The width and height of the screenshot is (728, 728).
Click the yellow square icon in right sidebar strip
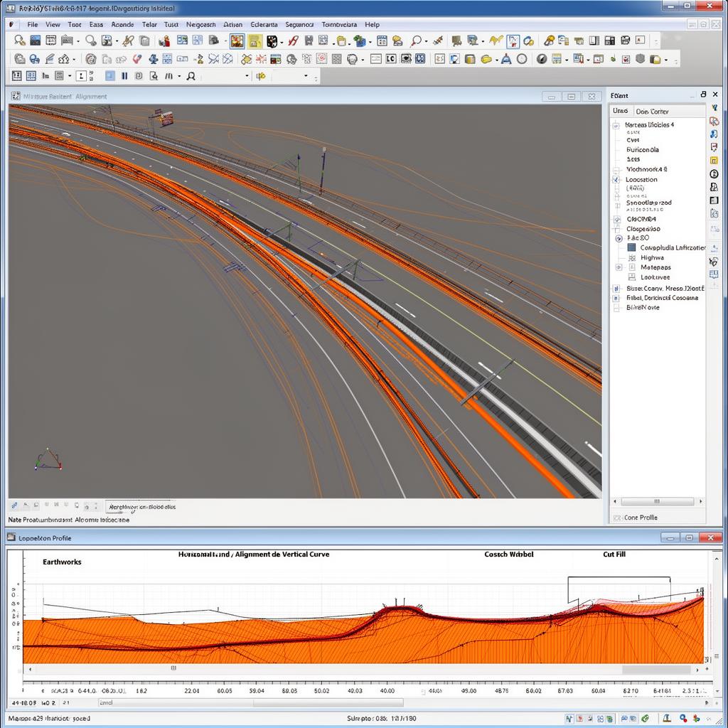[x=714, y=161]
